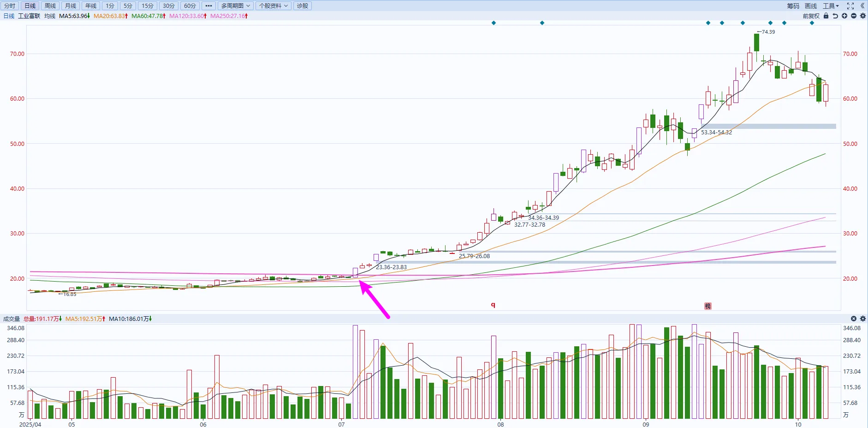Open the volume panel settings gear icon
Screen dimensions: 868x428
(863, 319)
